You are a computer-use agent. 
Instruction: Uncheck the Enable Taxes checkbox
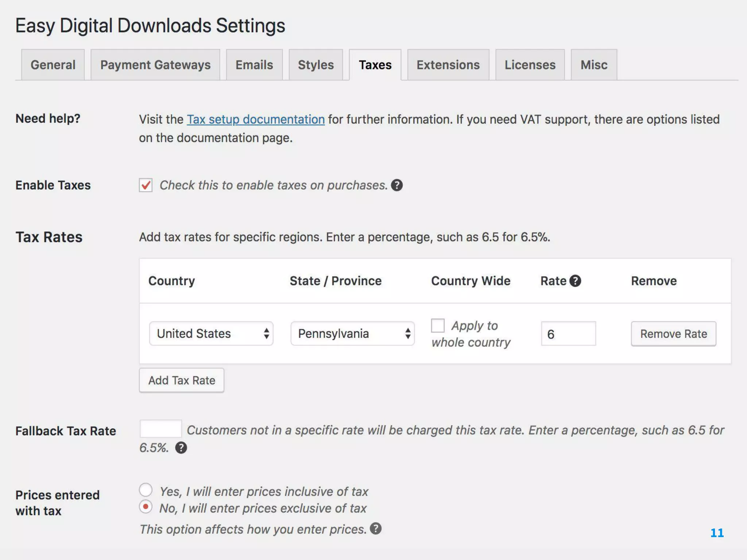(146, 185)
